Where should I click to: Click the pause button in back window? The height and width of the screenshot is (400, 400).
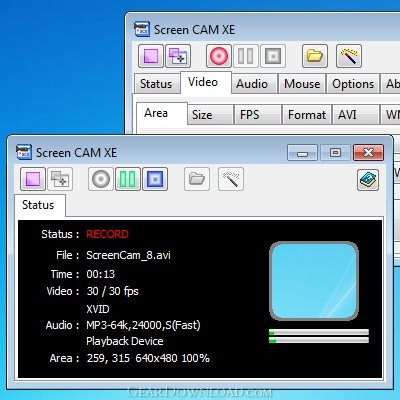point(246,56)
